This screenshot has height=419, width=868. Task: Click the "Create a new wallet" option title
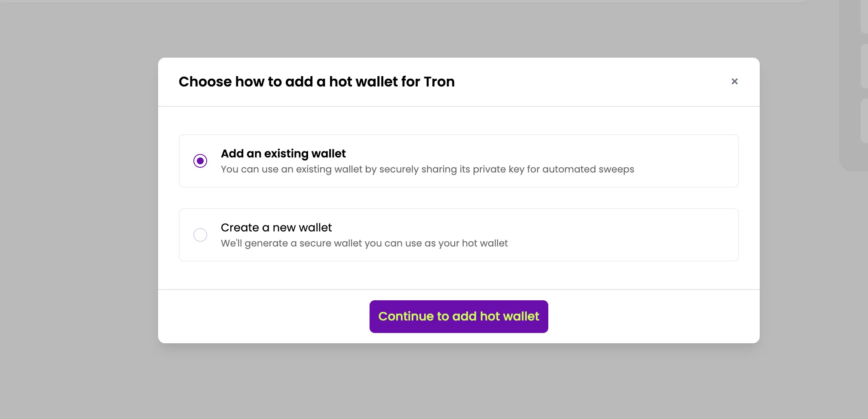[x=276, y=228]
